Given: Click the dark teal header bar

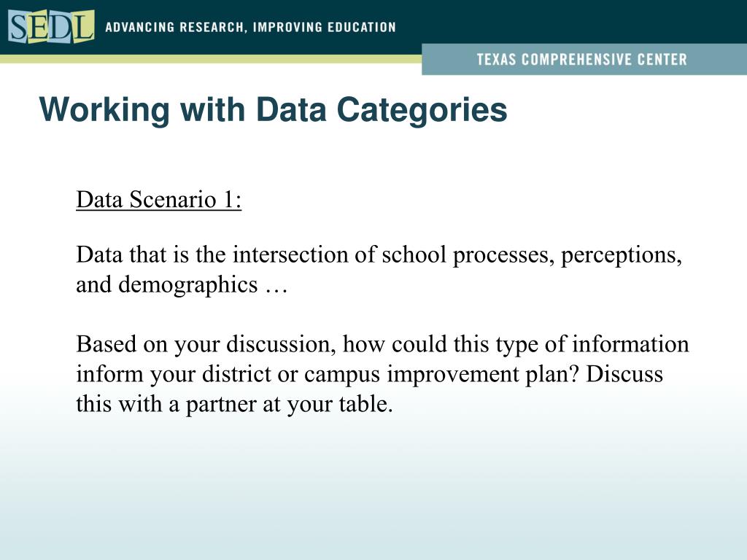Looking at the screenshot, I should point(373,27).
